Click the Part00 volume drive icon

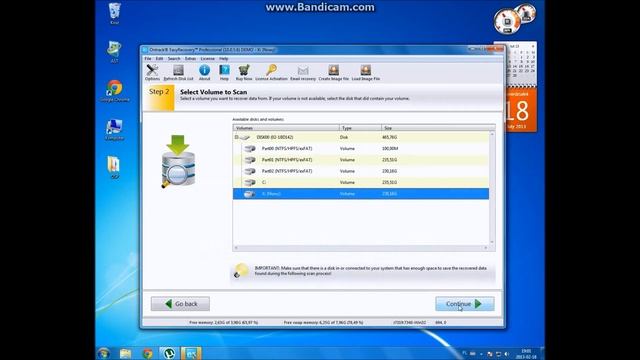[249, 149]
